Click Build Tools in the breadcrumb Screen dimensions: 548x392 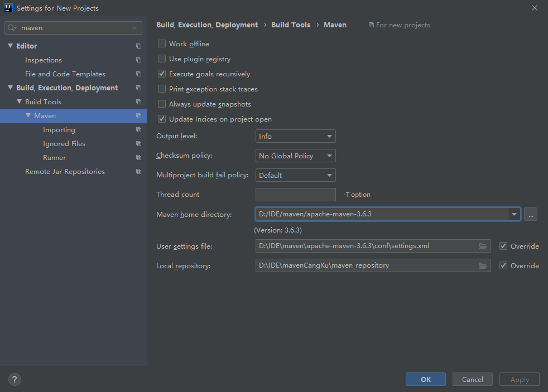(291, 25)
